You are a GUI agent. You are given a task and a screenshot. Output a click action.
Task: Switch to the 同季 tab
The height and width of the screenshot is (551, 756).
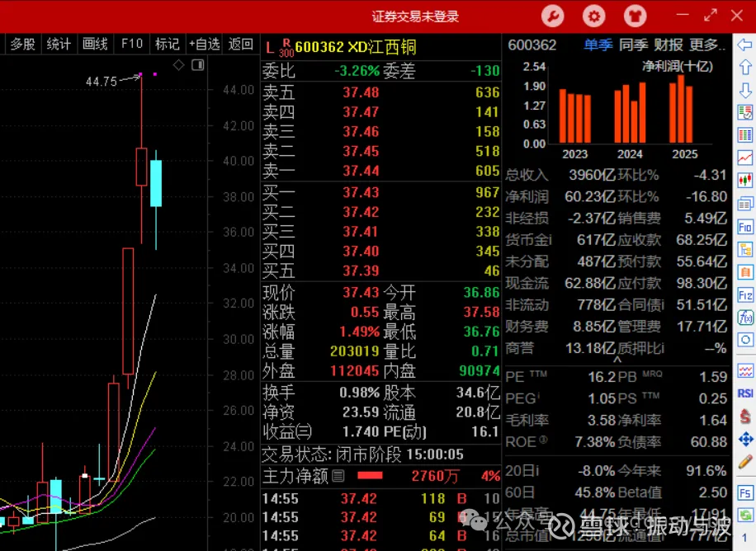pyautogui.click(x=633, y=45)
